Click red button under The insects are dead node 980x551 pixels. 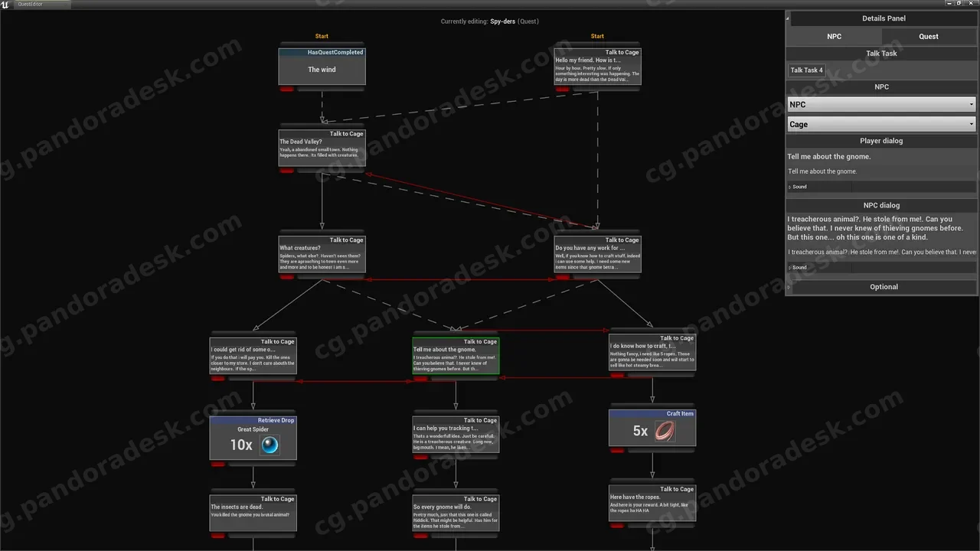[x=217, y=536]
